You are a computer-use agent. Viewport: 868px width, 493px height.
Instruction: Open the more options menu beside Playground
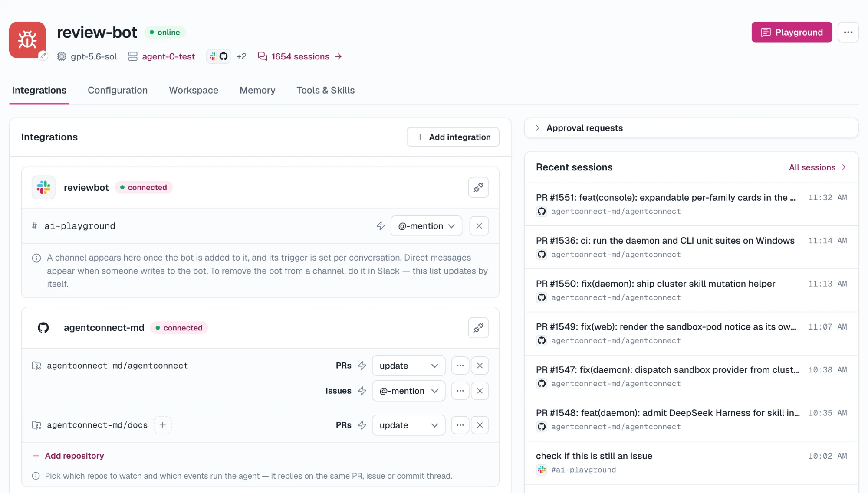click(x=848, y=32)
